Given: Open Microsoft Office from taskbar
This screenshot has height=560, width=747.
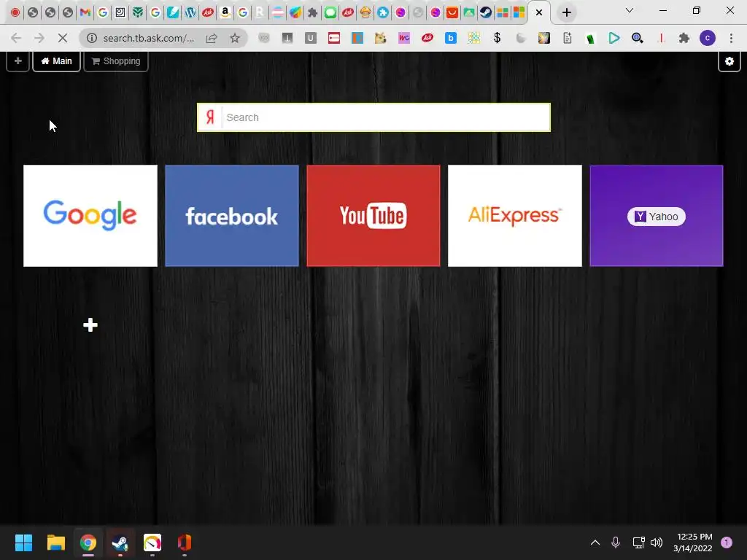Looking at the screenshot, I should 185,542.
